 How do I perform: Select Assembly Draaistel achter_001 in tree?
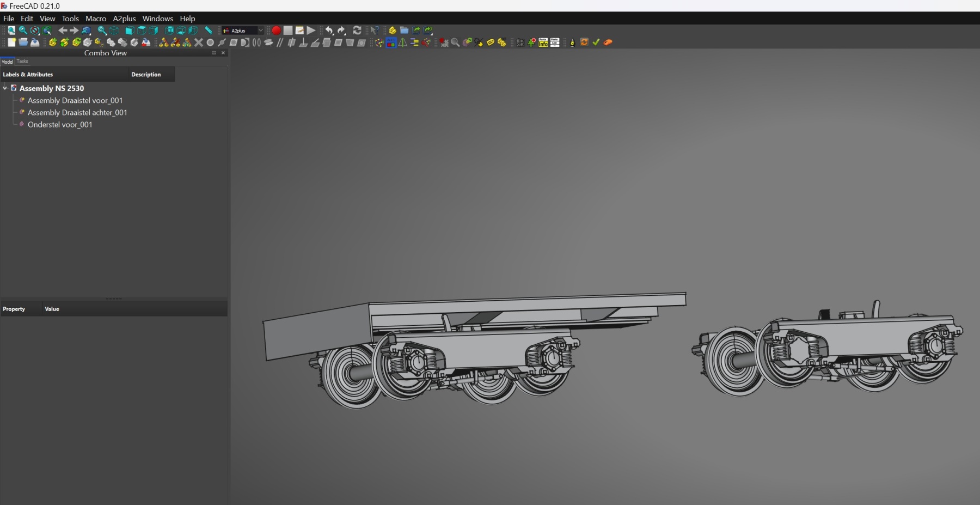pos(77,113)
